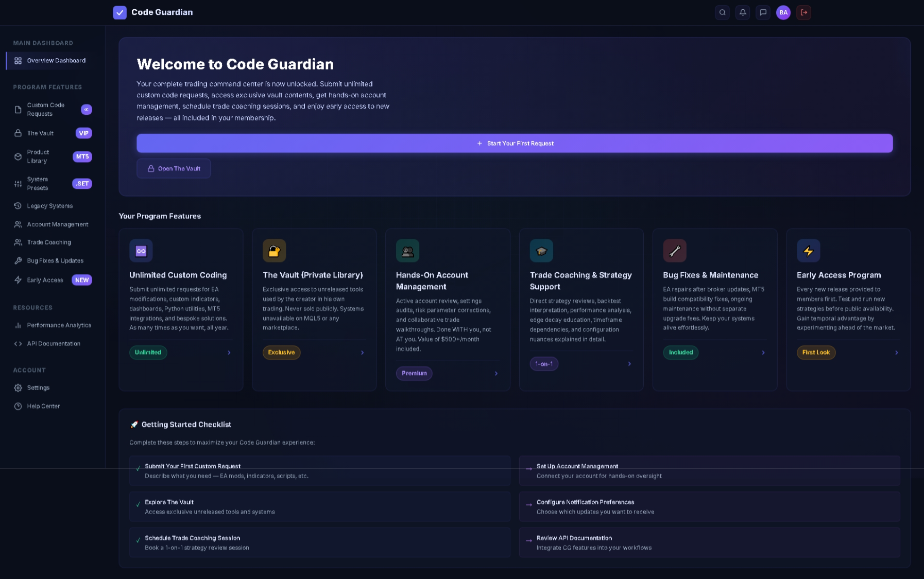The width and height of the screenshot is (924, 579).
Task: Click the Your Program Features heading
Action: (x=160, y=216)
